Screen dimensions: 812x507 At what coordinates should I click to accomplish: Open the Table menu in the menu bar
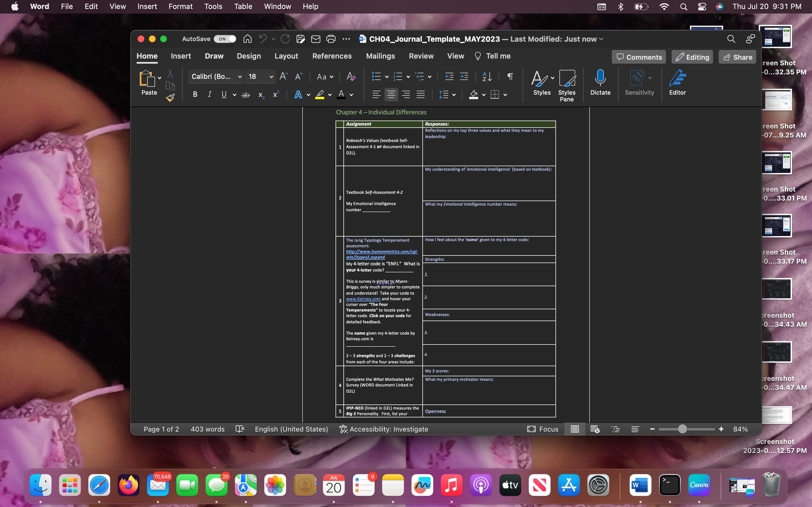click(242, 6)
